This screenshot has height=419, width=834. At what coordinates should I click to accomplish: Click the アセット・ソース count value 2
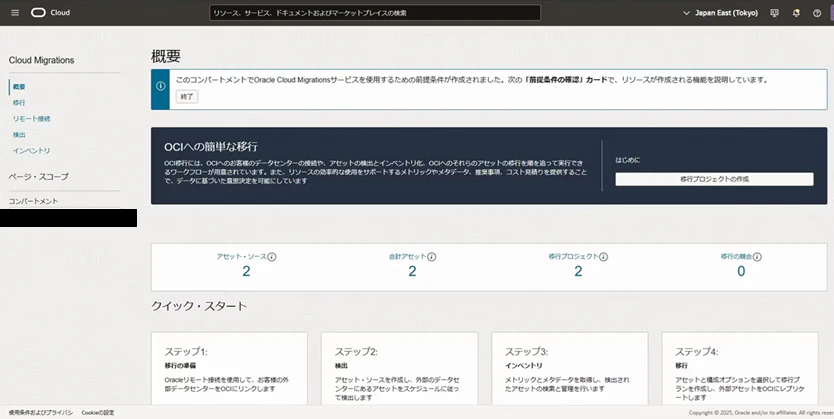click(x=246, y=271)
